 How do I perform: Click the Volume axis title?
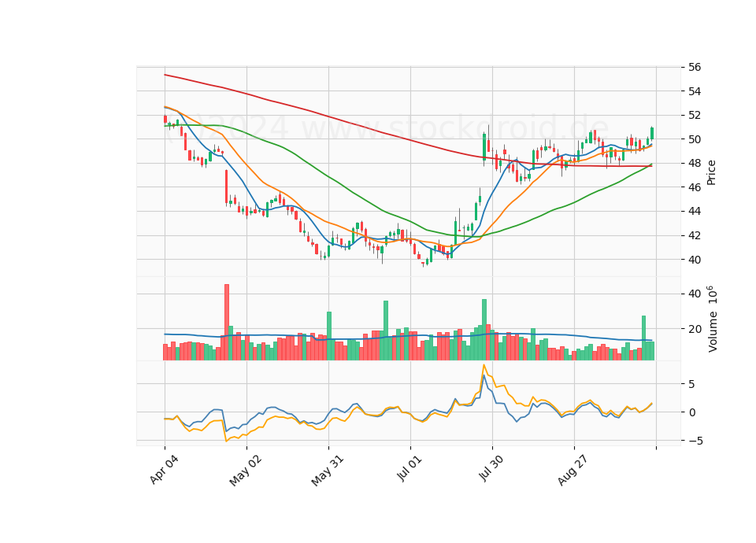click(713, 319)
